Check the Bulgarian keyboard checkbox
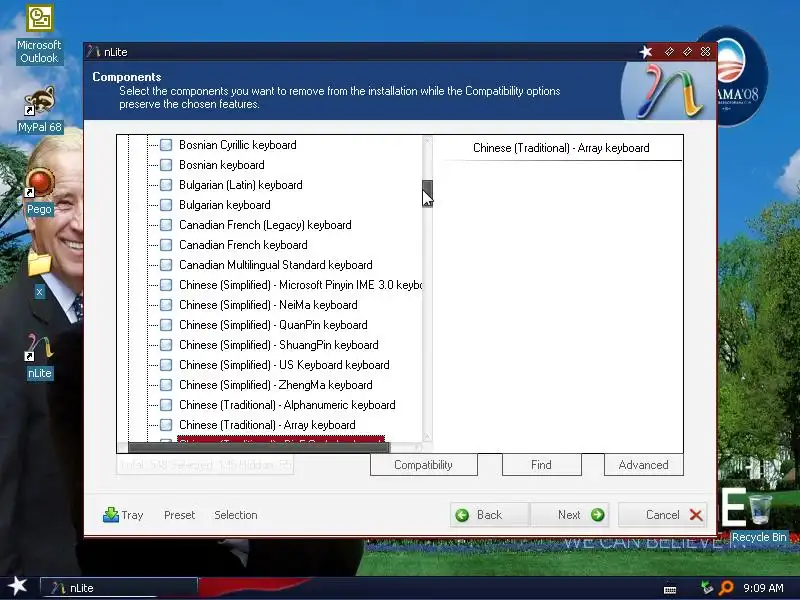The image size is (800, 600). click(x=166, y=205)
